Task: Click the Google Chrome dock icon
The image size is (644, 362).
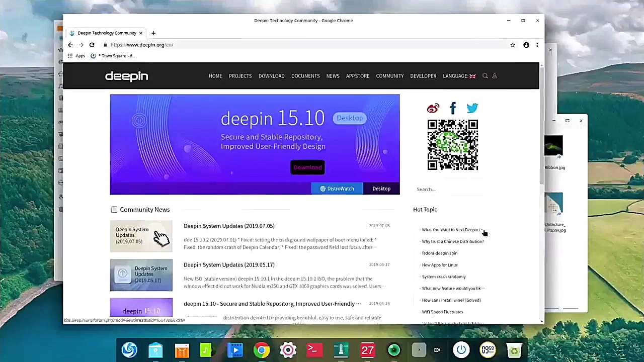Action: click(261, 350)
